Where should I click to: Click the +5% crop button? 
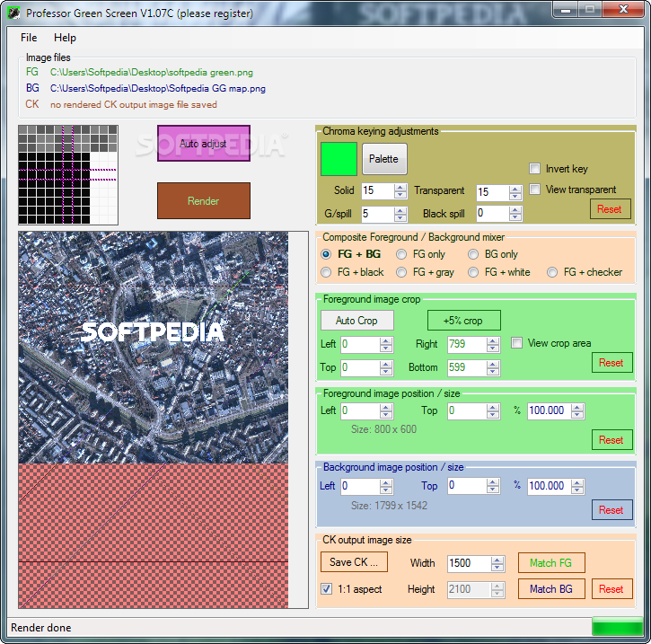point(463,321)
